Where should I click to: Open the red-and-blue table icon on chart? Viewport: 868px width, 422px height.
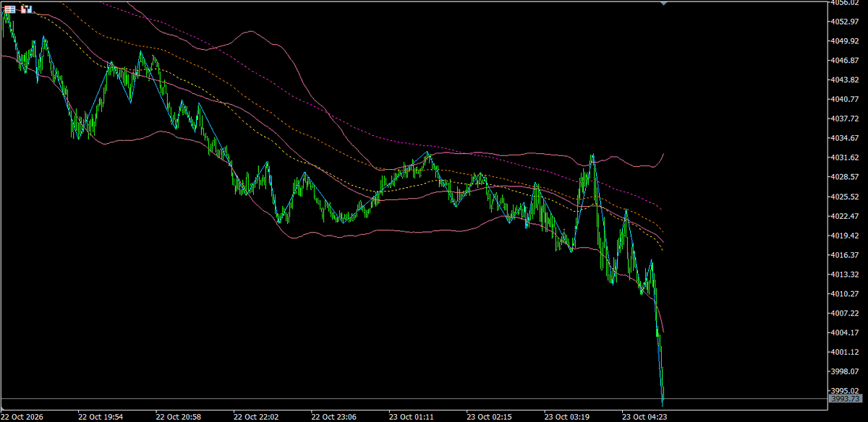pos(10,9)
